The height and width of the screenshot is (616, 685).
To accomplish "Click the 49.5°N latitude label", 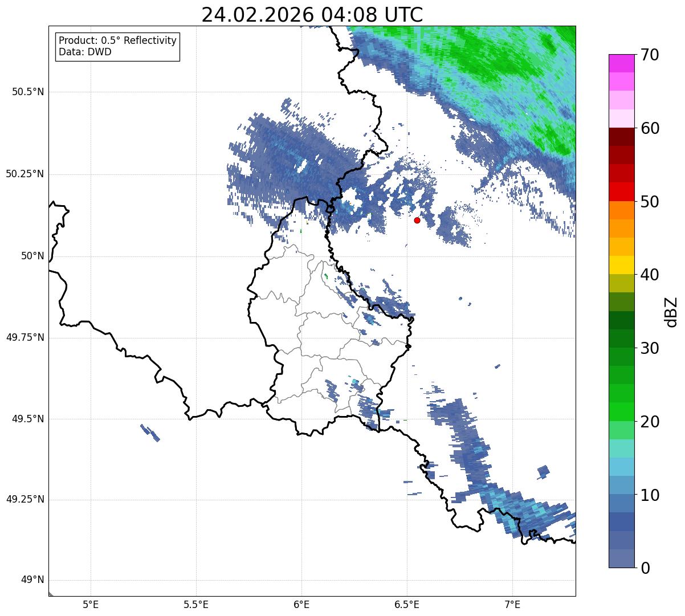I will click(27, 419).
